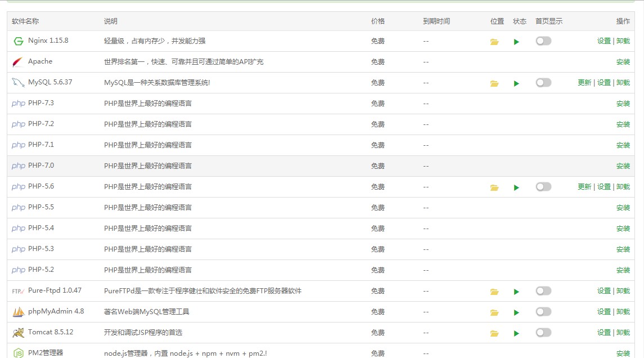Click the Pure-Ftpd status arrow
Viewport: 644px width, 358px height.
(516, 292)
